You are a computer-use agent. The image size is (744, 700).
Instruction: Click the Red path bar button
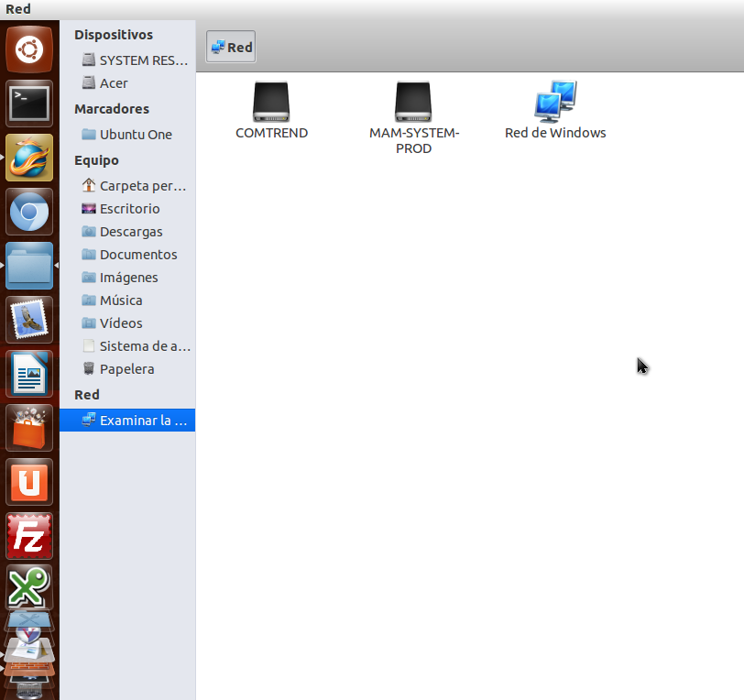231,48
